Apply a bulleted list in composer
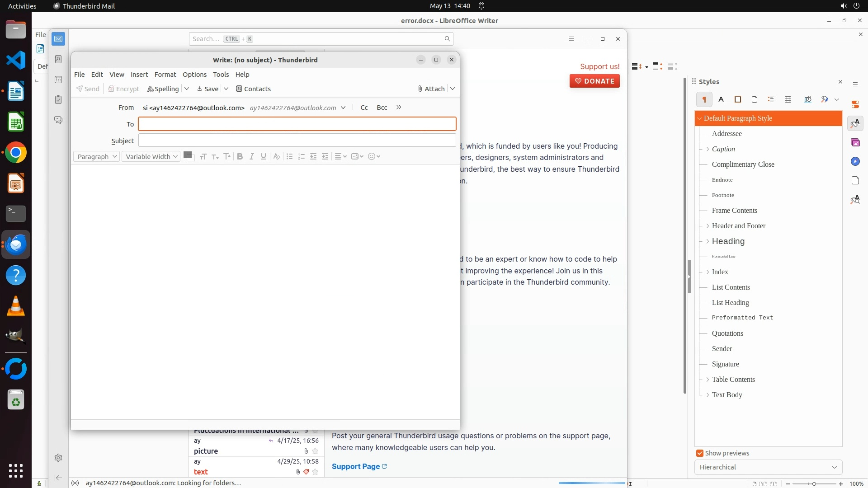The image size is (868, 488). tap(290, 156)
